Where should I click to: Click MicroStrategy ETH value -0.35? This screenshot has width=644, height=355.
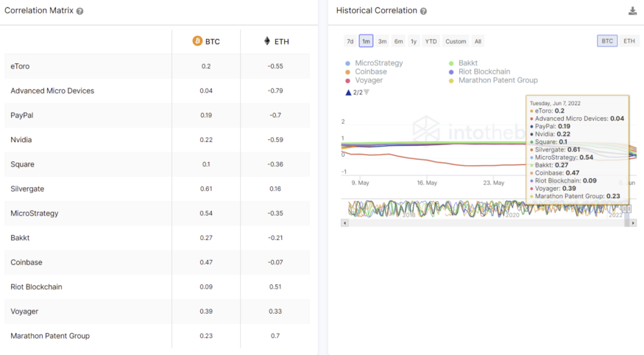point(275,214)
